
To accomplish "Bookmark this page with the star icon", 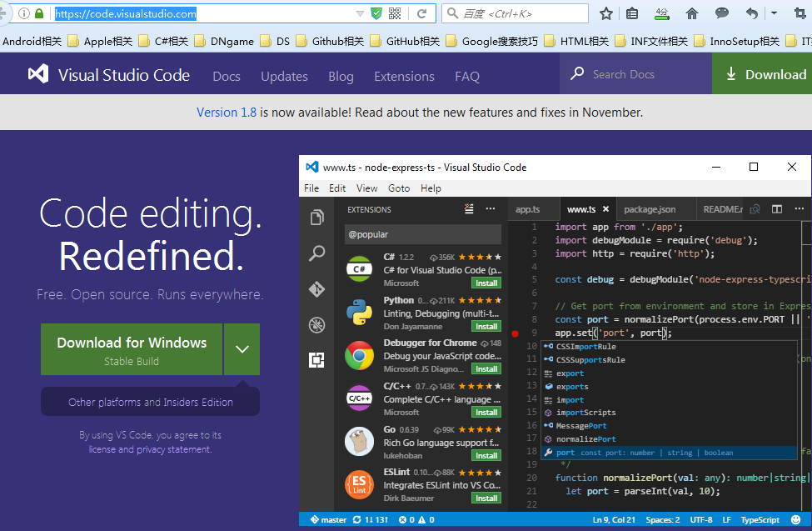I will 606,14.
